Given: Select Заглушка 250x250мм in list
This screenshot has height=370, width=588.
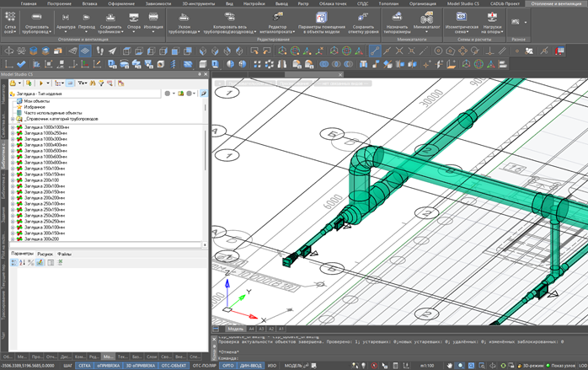Looking at the screenshot, I should pos(45,222).
